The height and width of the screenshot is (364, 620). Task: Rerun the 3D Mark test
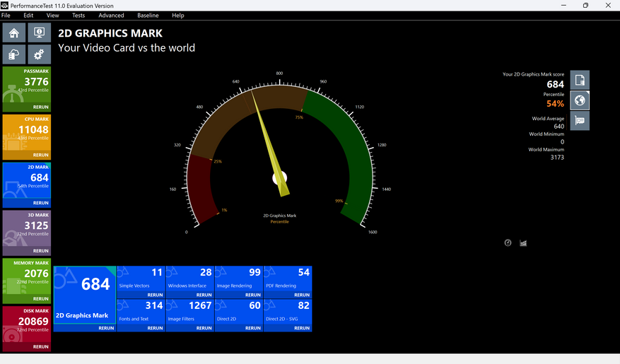coord(41,251)
